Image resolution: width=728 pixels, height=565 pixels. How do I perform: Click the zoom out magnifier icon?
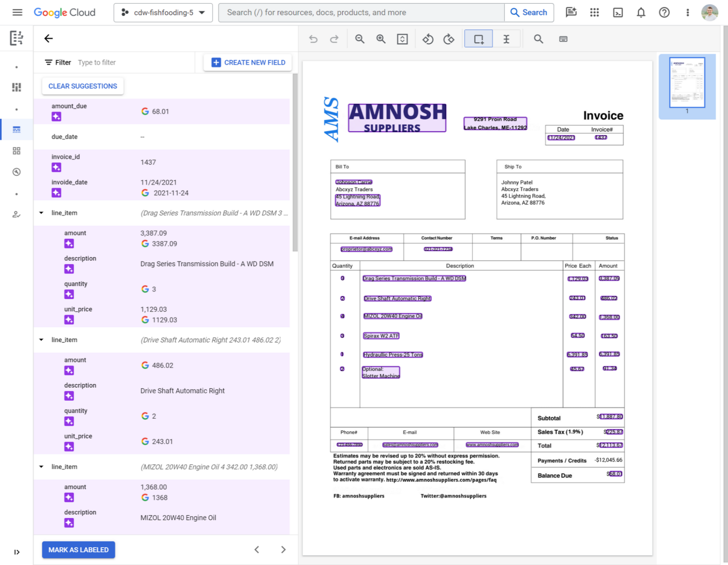click(x=360, y=39)
